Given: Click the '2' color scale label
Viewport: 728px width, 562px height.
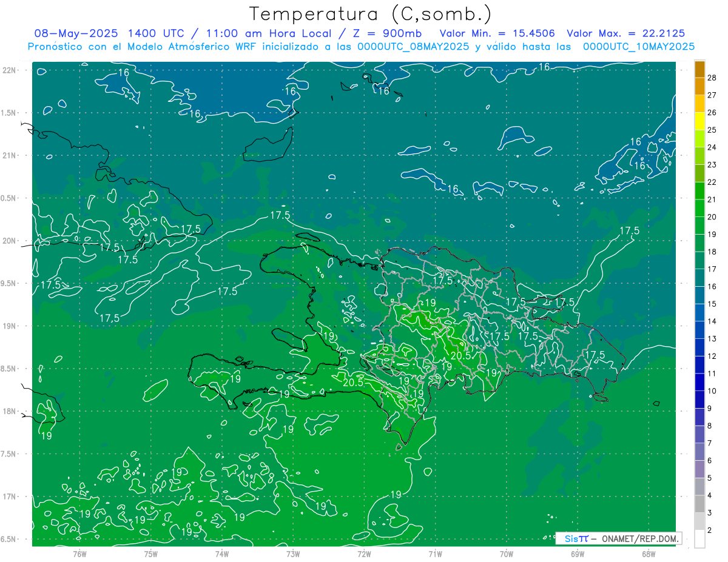Looking at the screenshot, I should point(709,530).
